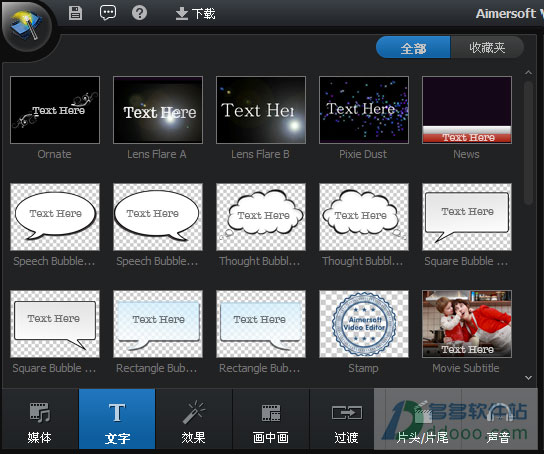Click the 下载 download button
The image size is (544, 454).
tap(195, 14)
